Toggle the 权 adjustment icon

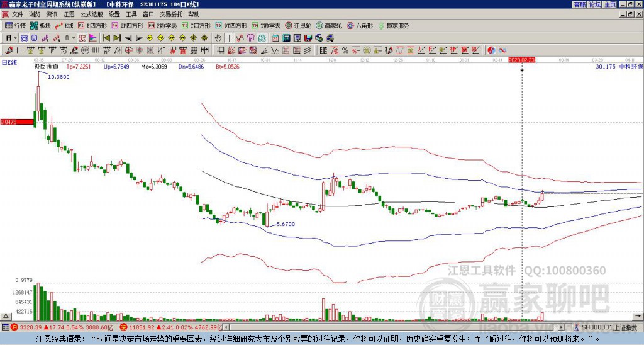point(82,38)
